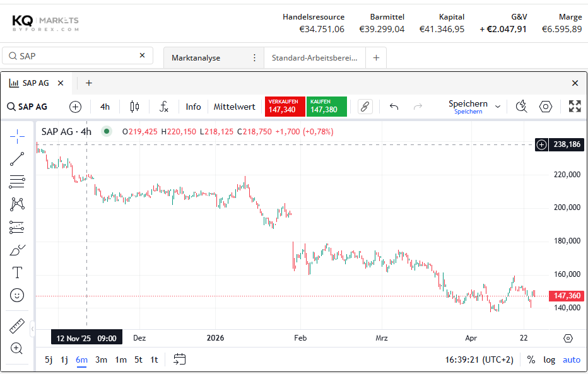Toggle percent scale mode

531,359
